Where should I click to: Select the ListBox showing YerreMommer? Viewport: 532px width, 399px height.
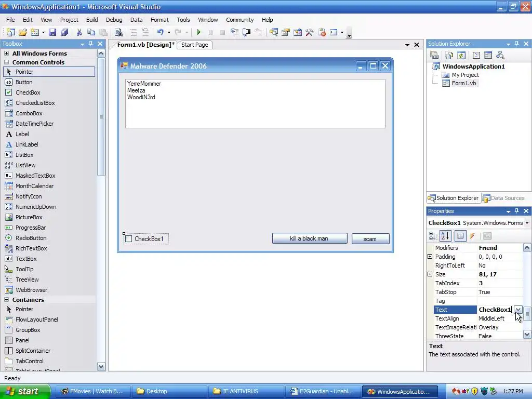tap(255, 103)
